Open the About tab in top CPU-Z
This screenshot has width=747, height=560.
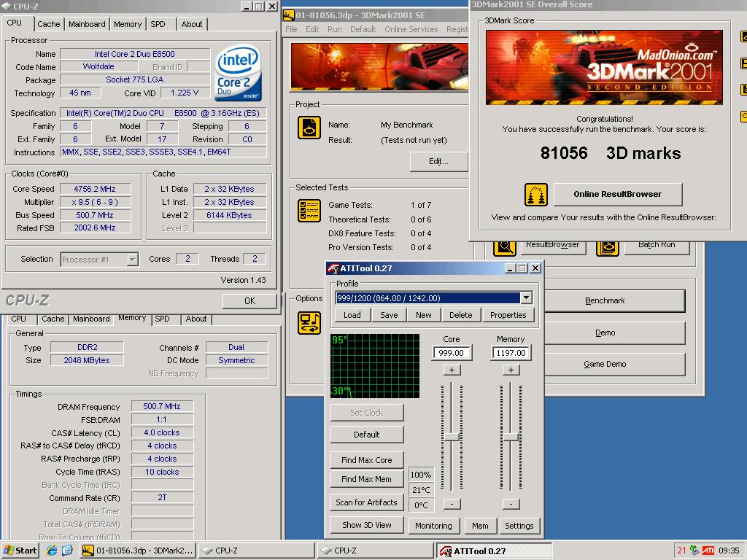(192, 24)
